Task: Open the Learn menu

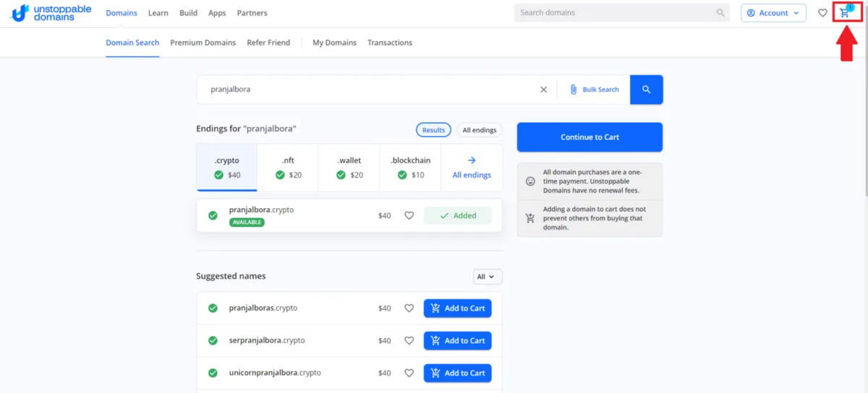Action: [x=158, y=13]
